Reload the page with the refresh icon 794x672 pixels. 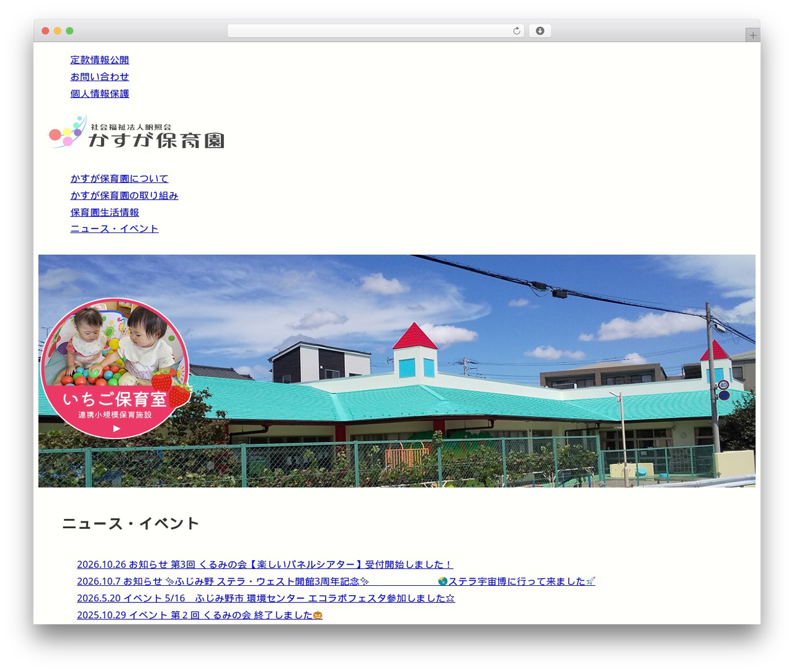(x=516, y=31)
